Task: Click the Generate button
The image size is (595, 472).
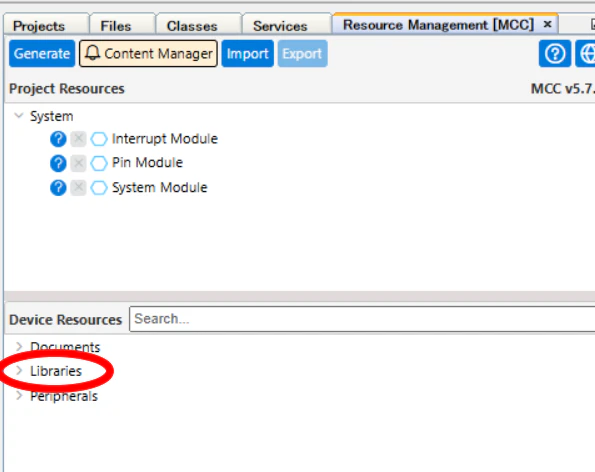Action: point(42,53)
